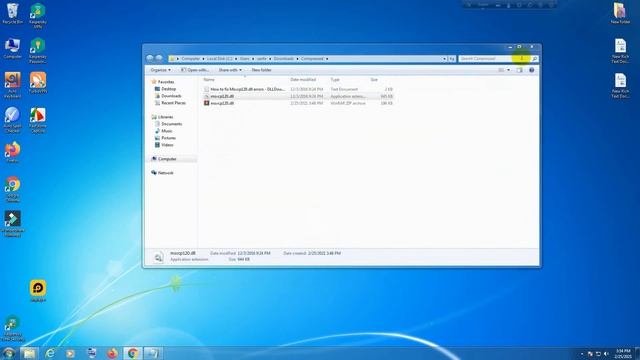Open the address bar history dropdown
This screenshot has width=640, height=360.
[444, 59]
